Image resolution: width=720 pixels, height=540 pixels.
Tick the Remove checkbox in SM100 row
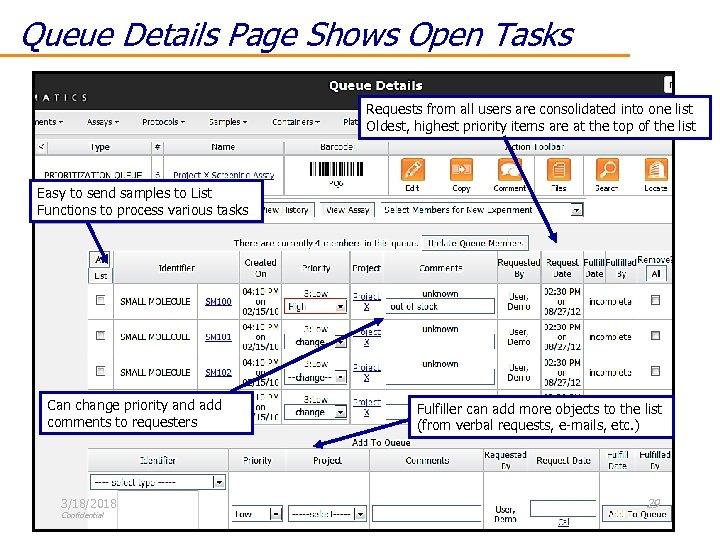point(655,300)
